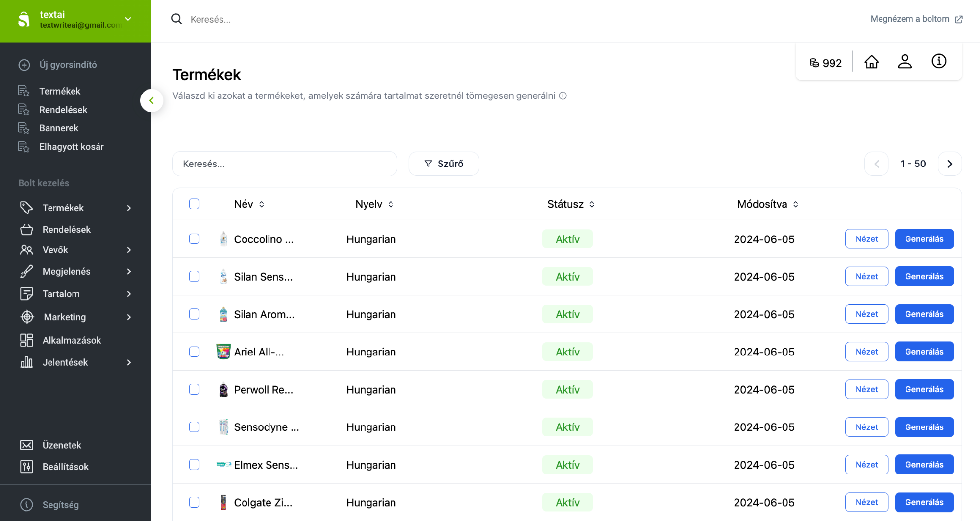The width and height of the screenshot is (980, 521).
Task: Open Alkalmazások from the sidebar
Action: pyautogui.click(x=72, y=340)
